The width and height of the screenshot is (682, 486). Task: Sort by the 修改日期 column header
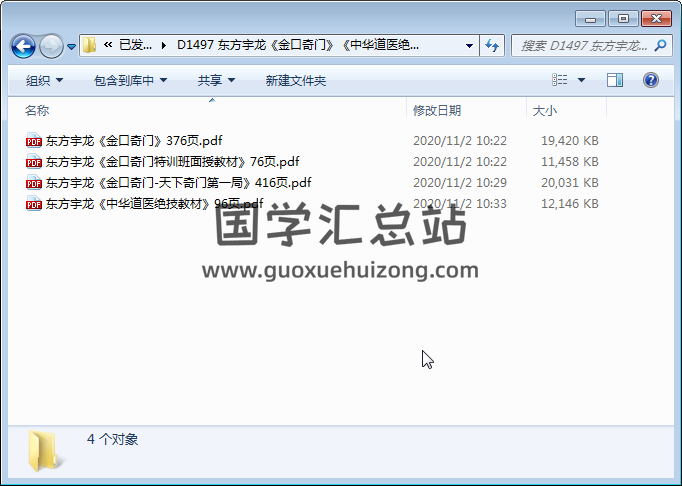pos(437,111)
